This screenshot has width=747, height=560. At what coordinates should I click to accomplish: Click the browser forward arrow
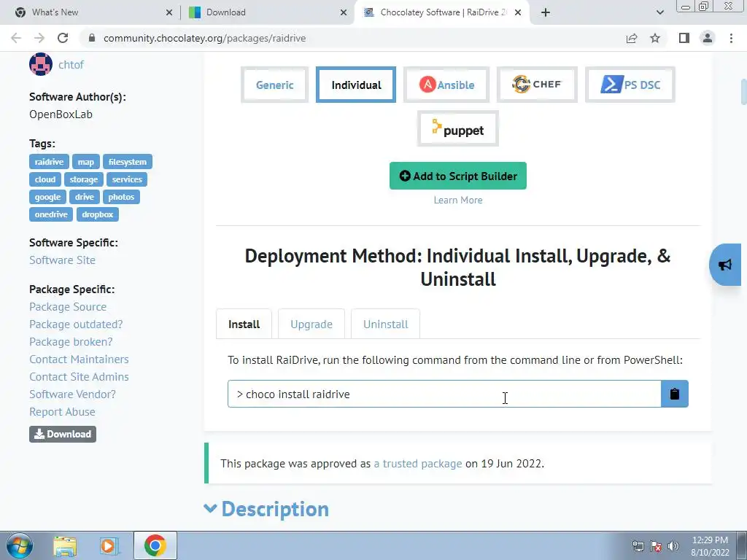pyautogui.click(x=39, y=38)
